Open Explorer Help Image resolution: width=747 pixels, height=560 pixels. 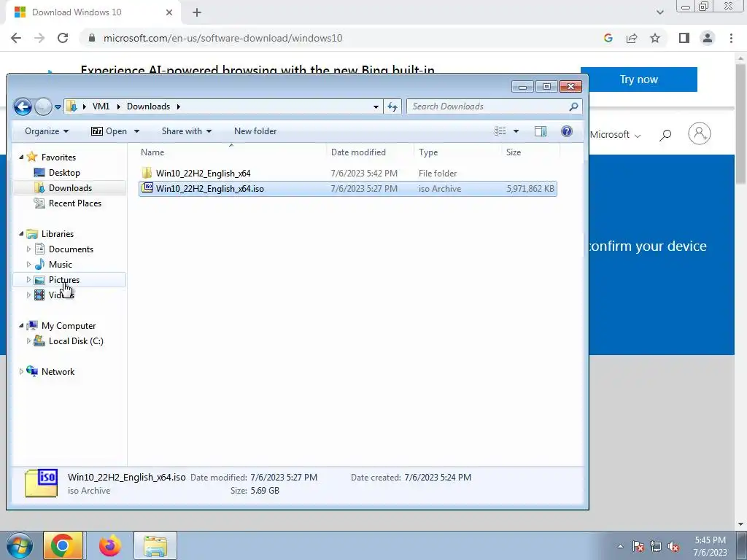[x=566, y=131]
